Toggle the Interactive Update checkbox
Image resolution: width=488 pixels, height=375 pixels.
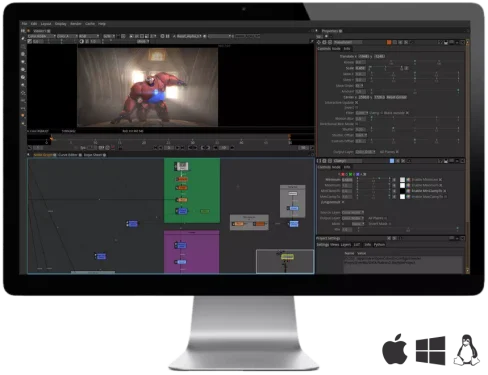[x=356, y=103]
